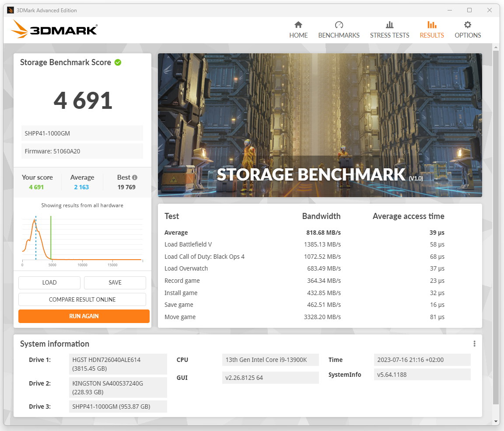
Task: Click the 3328.20 MB/s bandwidth value
Action: pyautogui.click(x=322, y=317)
